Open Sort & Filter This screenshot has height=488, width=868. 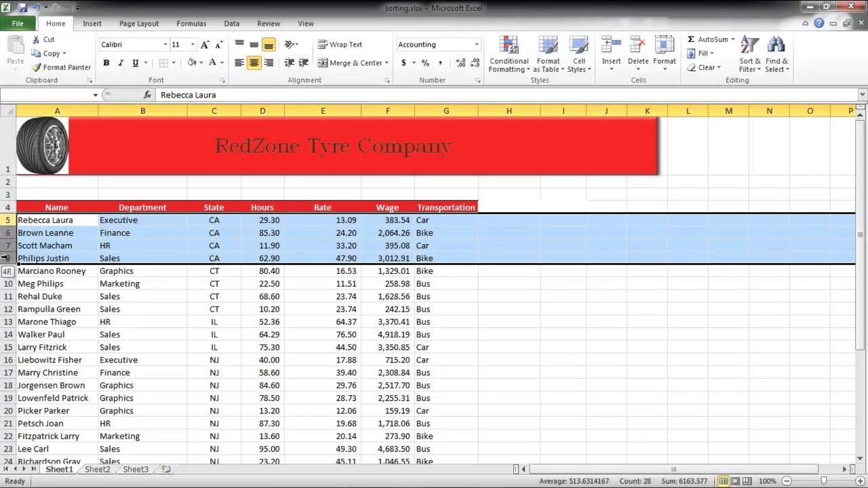click(x=749, y=54)
